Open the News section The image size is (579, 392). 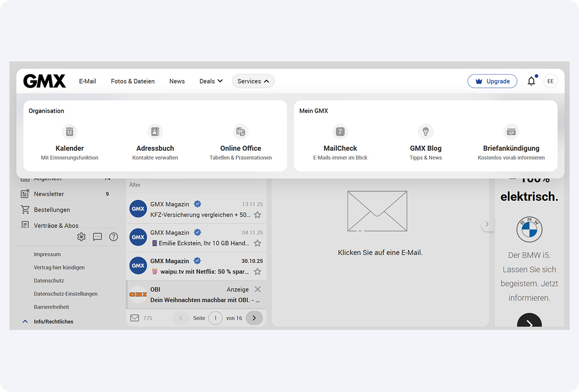tap(177, 81)
